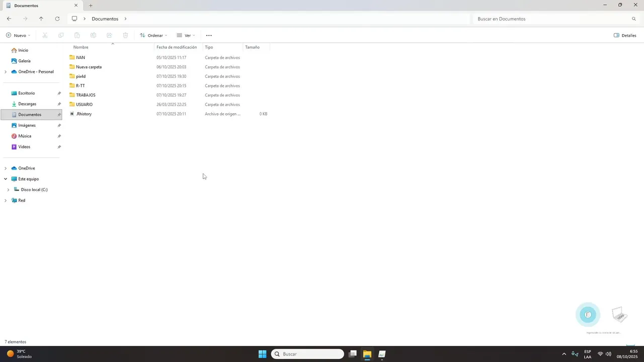
Task: Select Documentos in the sidebar
Action: [31, 115]
